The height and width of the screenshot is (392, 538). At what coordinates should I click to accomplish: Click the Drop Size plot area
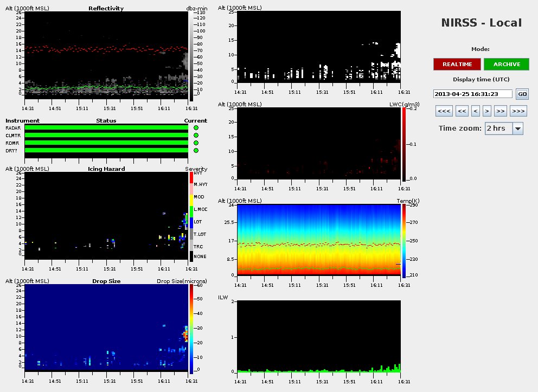106,326
